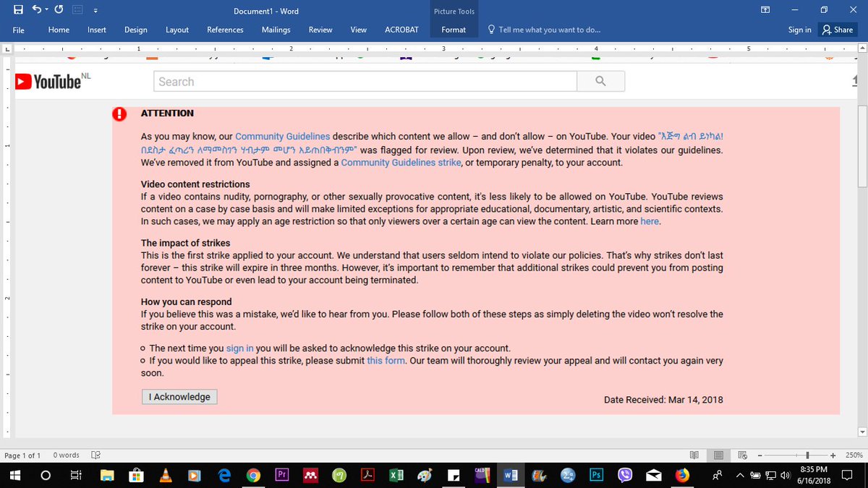Screen dimensions: 868x488
Task: Open Task View on taskbar
Action: pos(75,476)
